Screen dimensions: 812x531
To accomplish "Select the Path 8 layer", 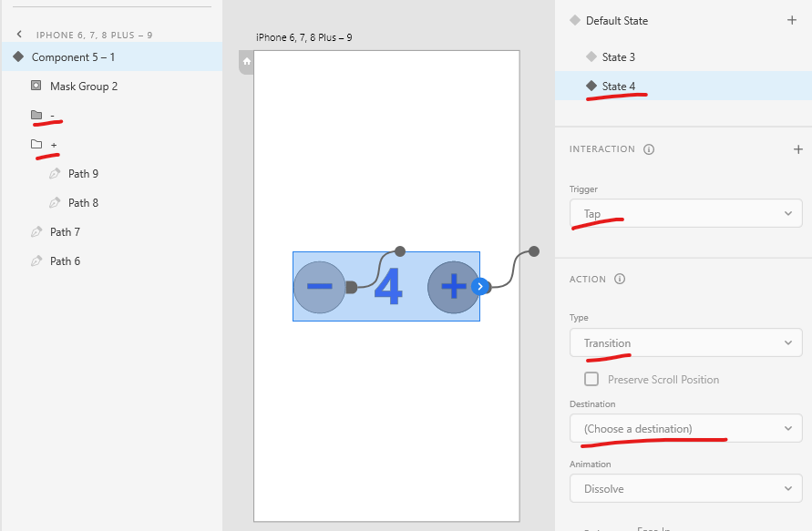I will (x=112, y=202).
